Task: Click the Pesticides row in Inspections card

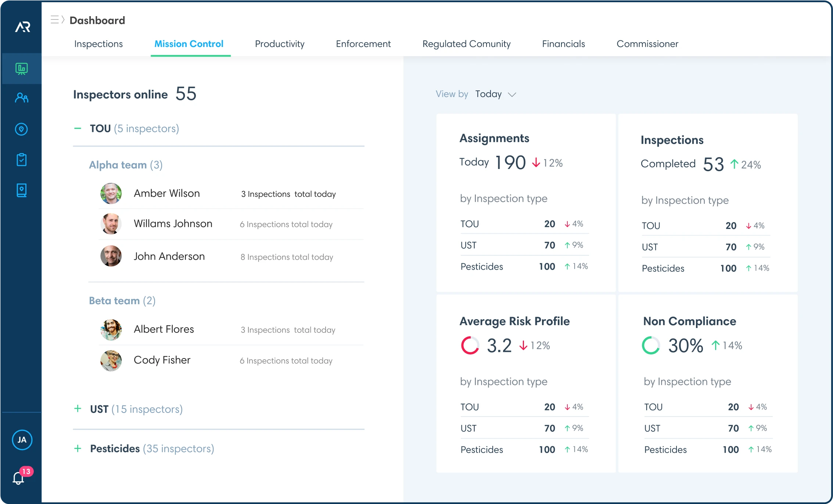Action: coord(705,268)
